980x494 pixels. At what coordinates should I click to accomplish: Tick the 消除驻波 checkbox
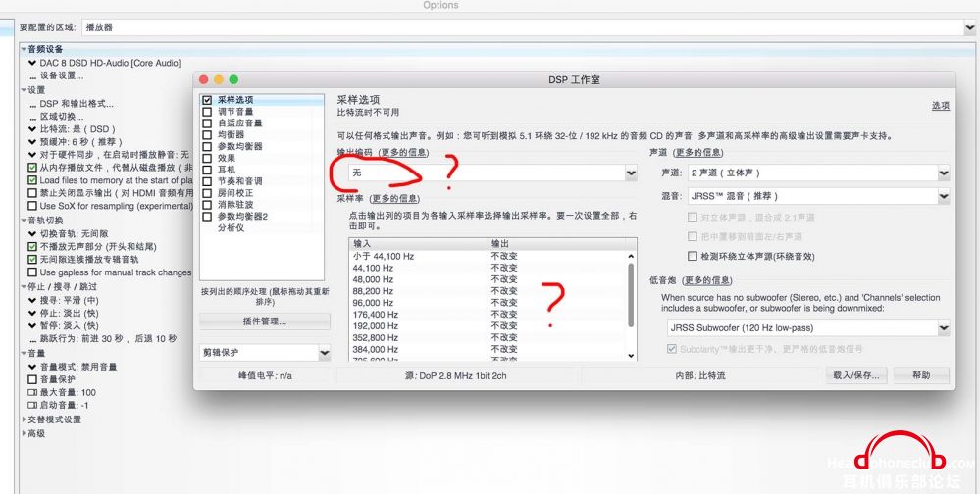(x=207, y=205)
